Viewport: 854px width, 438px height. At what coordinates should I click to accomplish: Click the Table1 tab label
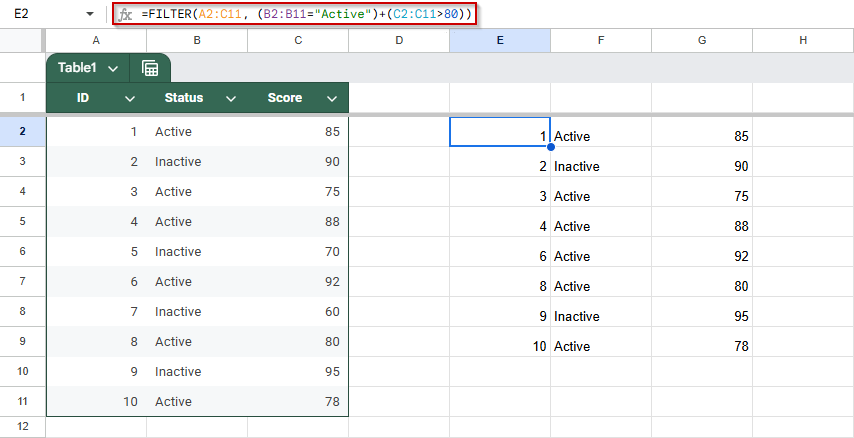[x=77, y=68]
